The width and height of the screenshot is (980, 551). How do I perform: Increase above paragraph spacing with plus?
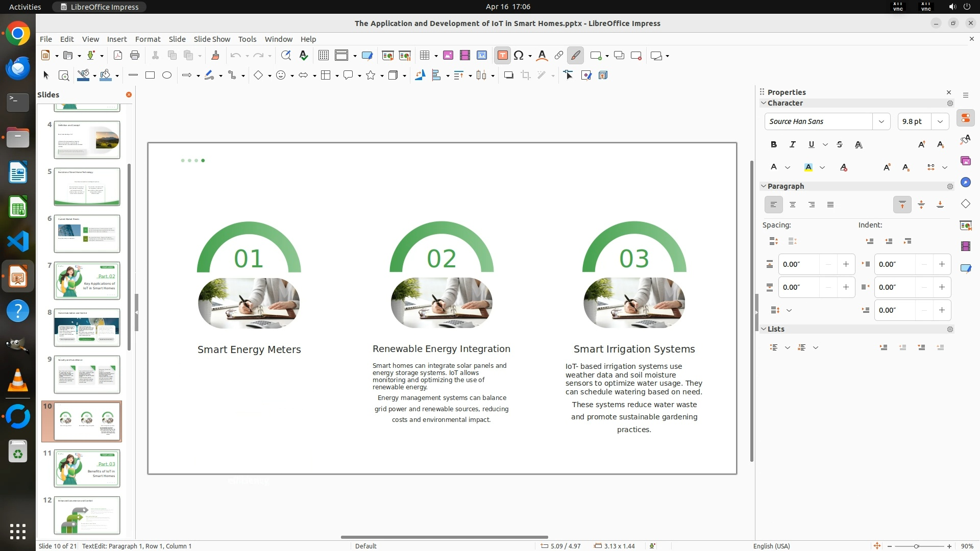846,264
